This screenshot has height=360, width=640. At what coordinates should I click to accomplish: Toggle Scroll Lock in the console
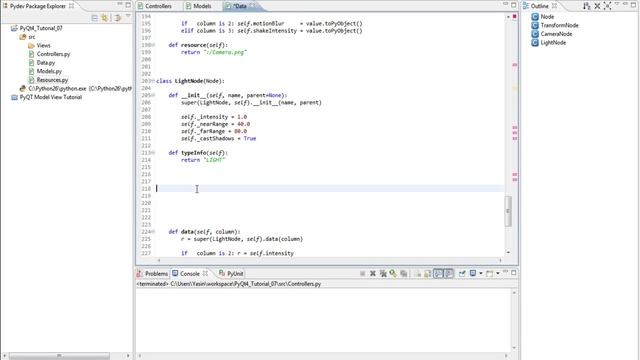point(428,273)
